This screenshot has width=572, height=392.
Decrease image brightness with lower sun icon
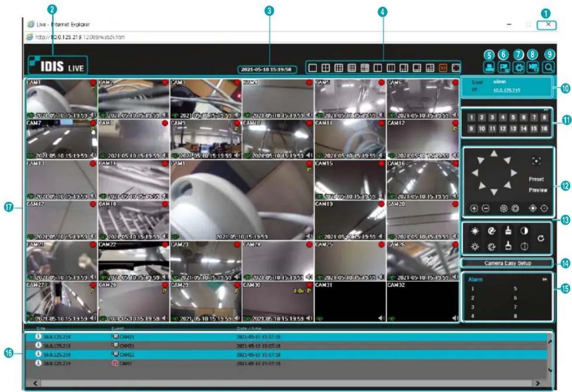[x=475, y=247]
